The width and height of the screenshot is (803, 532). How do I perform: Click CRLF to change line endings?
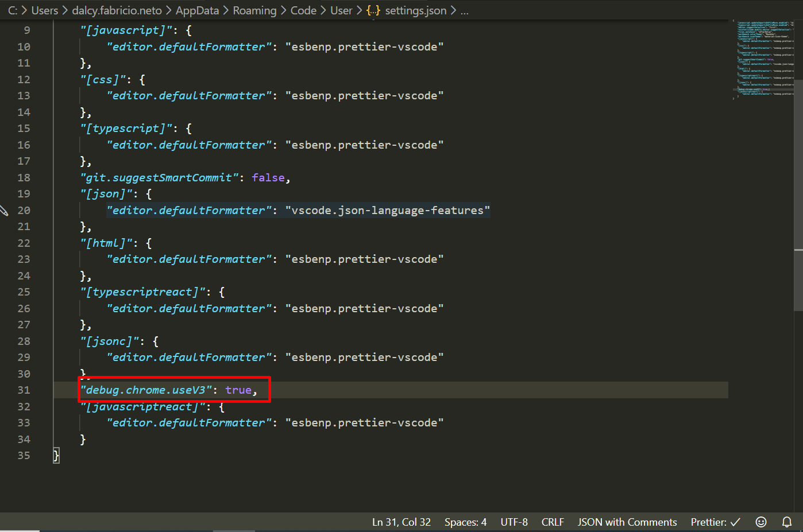(552, 522)
